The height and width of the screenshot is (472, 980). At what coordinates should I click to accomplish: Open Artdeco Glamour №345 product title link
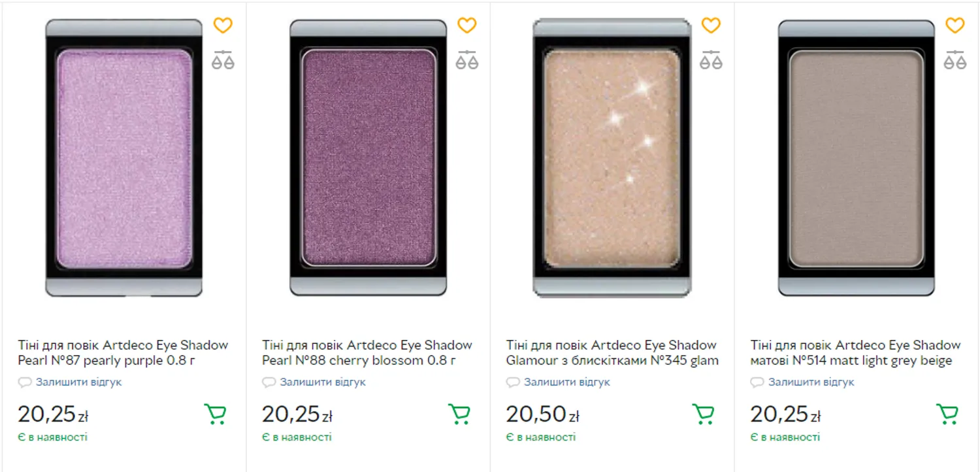click(x=612, y=352)
